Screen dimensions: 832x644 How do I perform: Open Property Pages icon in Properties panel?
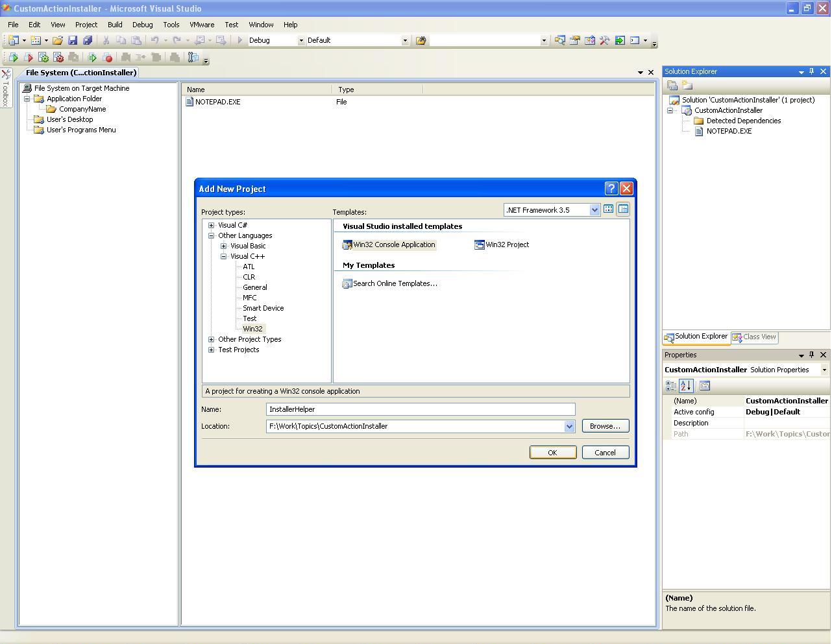[705, 386]
